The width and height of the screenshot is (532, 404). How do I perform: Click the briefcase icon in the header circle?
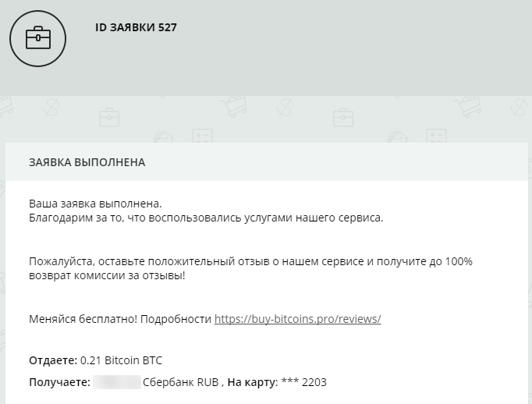click(38, 38)
